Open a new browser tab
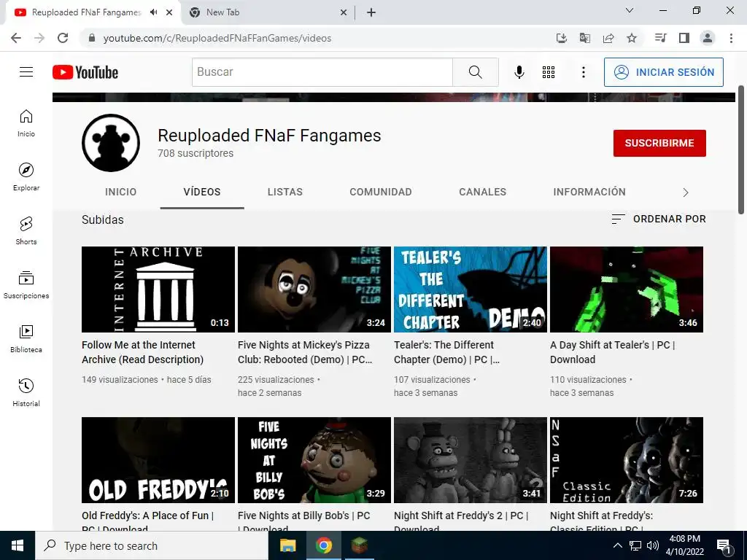The image size is (747, 560). coord(371,12)
